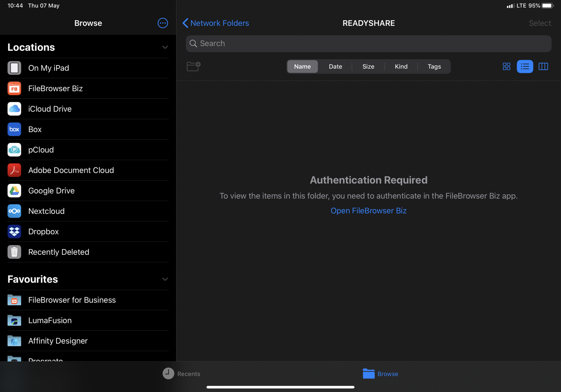Tap the iCloud Drive cloud icon
Screen dimensions: 561x392
14,109
